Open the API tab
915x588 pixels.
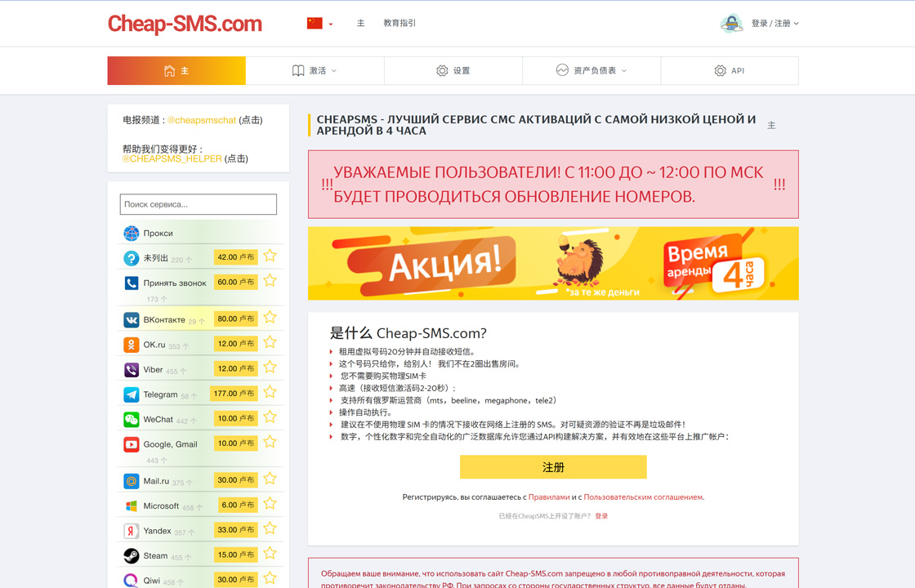coord(730,70)
